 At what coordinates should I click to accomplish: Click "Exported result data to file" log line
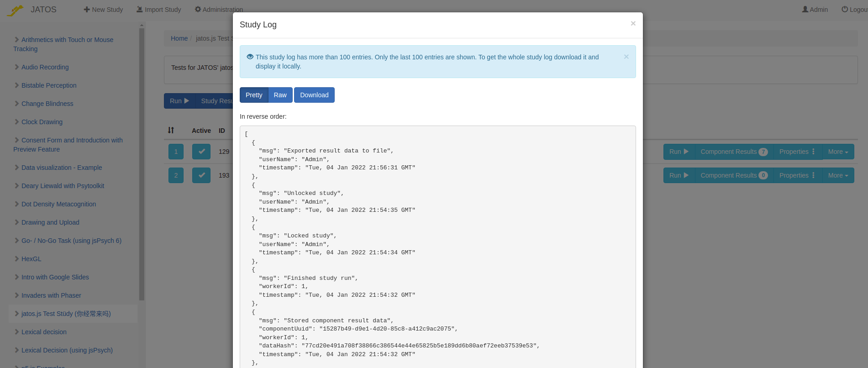326,151
